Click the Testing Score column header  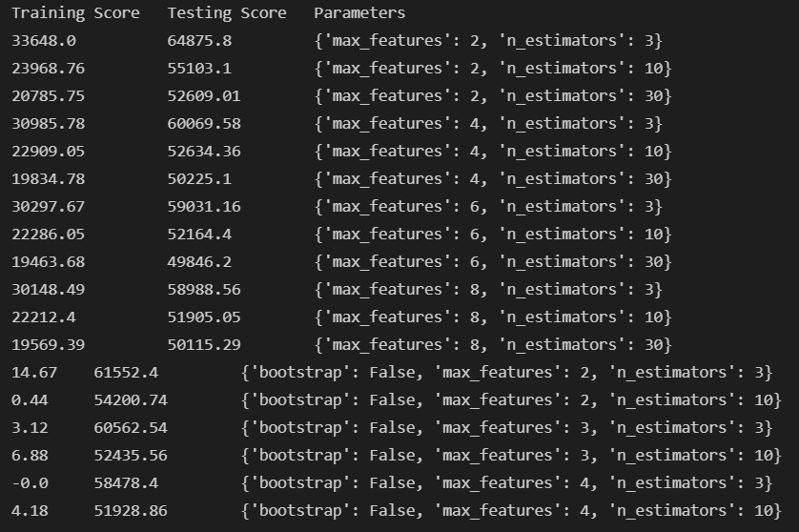click(226, 13)
